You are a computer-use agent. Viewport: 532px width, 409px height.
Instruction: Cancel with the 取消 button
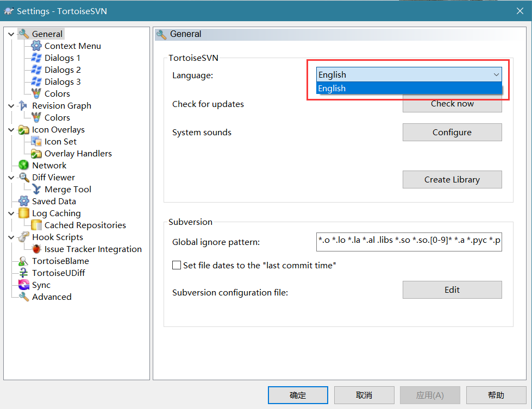tap(364, 395)
